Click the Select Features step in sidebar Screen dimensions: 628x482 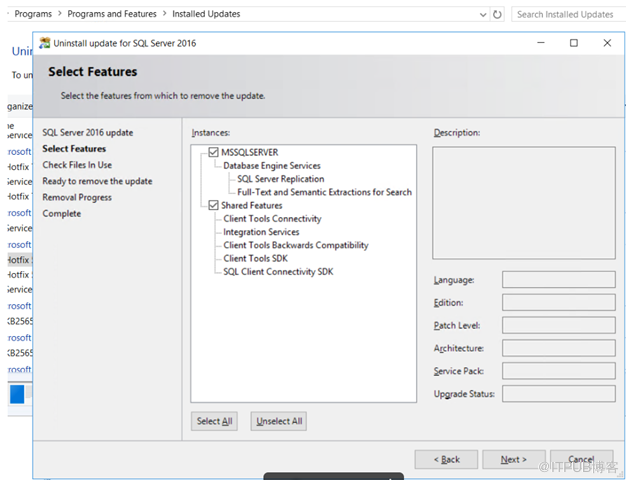point(74,149)
